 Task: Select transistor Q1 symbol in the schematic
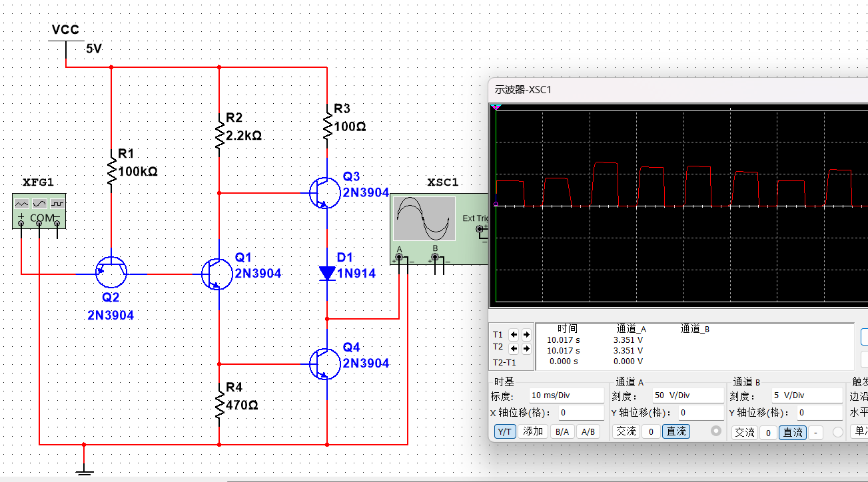(x=217, y=274)
